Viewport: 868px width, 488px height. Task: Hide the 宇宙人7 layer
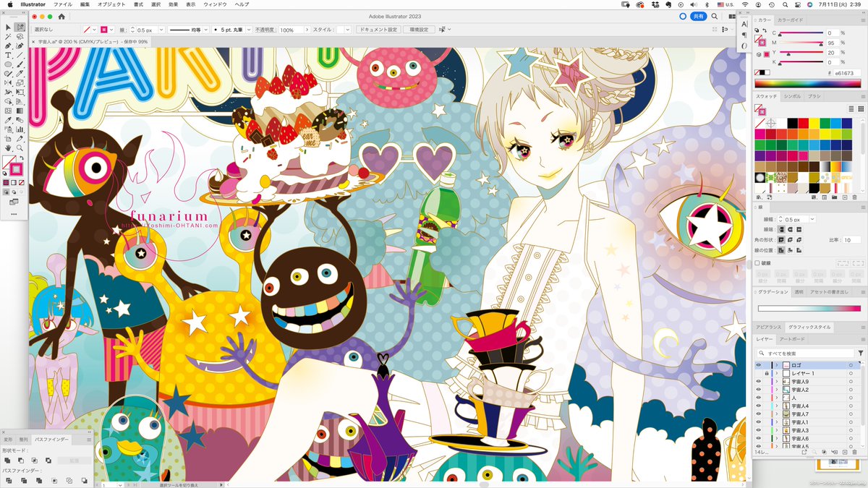(759, 414)
